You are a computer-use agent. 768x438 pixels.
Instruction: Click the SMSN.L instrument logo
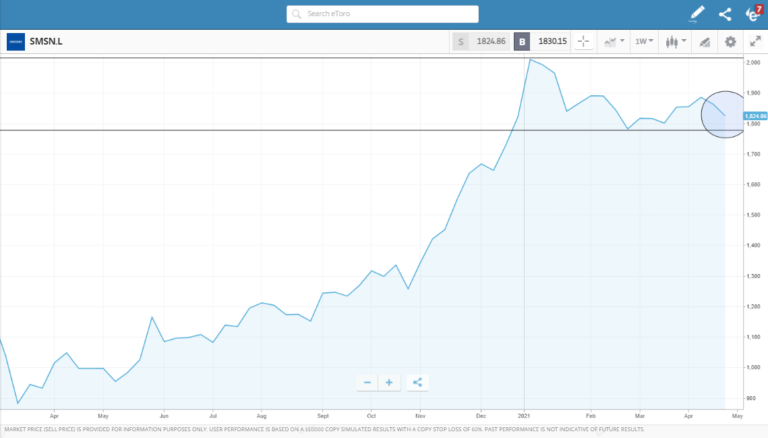point(15,42)
